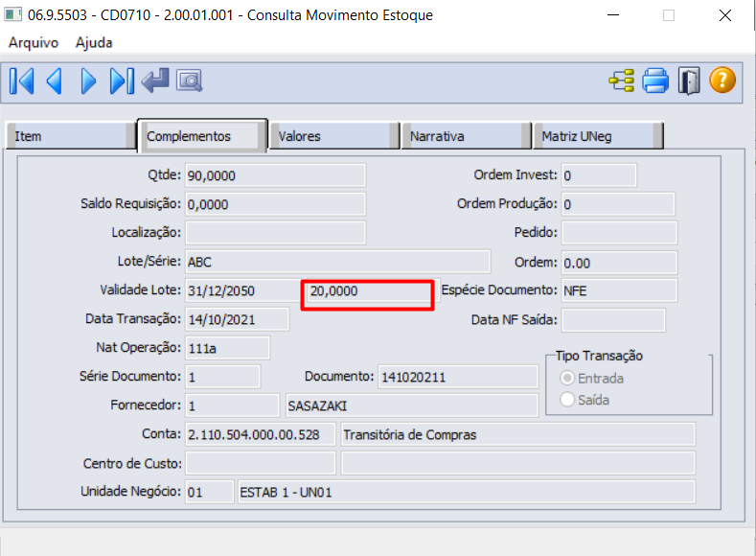Click the Ordem field 0.00

[619, 263]
